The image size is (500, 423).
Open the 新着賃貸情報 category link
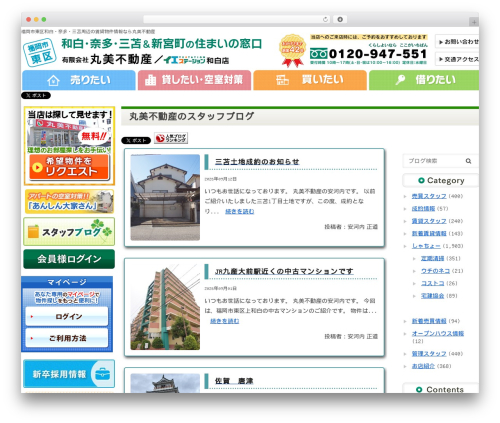[x=429, y=234]
